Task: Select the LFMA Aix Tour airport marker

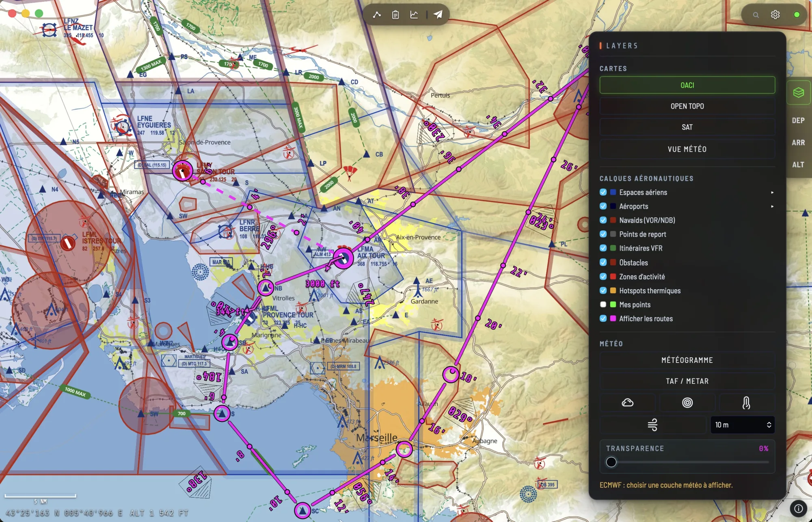Action: [343, 258]
